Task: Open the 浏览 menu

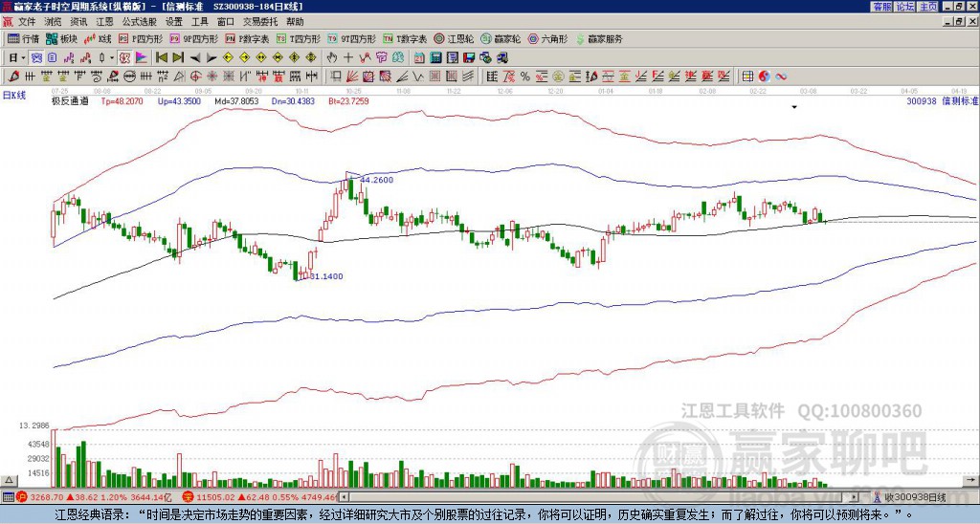Action: tap(54, 22)
